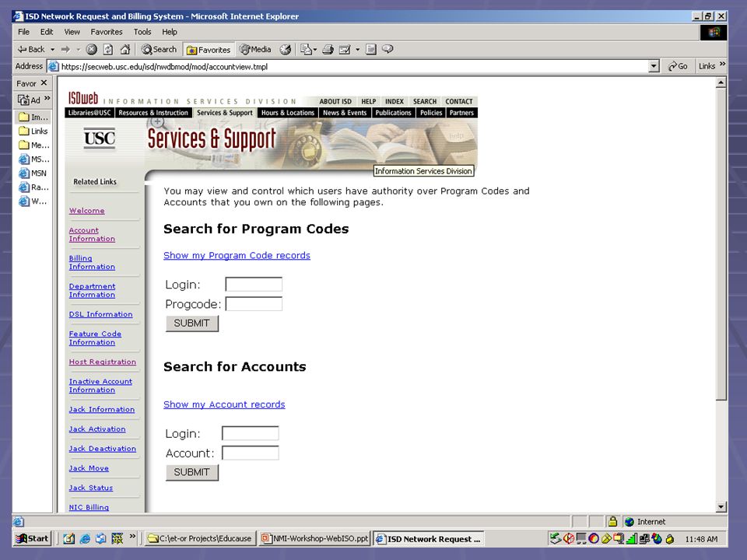Screen dimensions: 747x560
Task: Click the ABOUT ISD link
Action: pos(335,101)
